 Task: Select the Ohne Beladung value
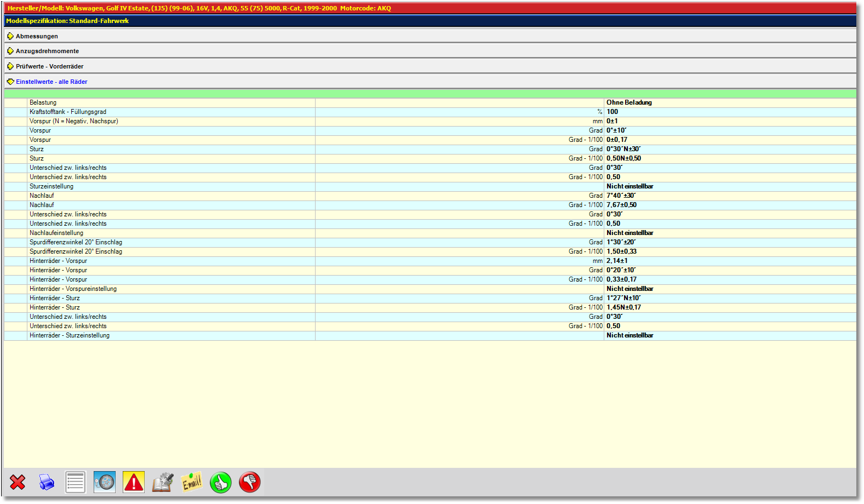click(629, 102)
